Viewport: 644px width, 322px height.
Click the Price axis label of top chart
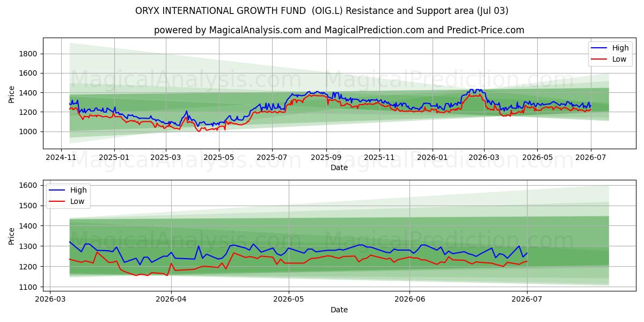tap(12, 93)
